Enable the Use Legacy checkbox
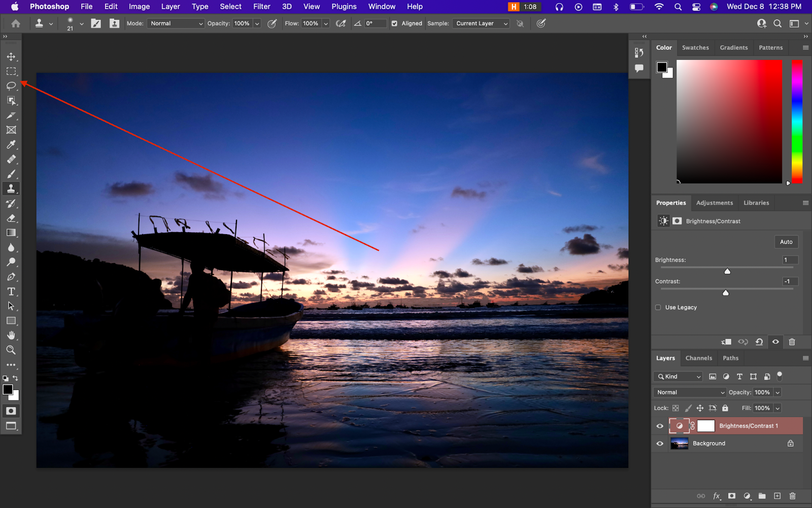Screen dimensions: 812x508 (658, 307)
